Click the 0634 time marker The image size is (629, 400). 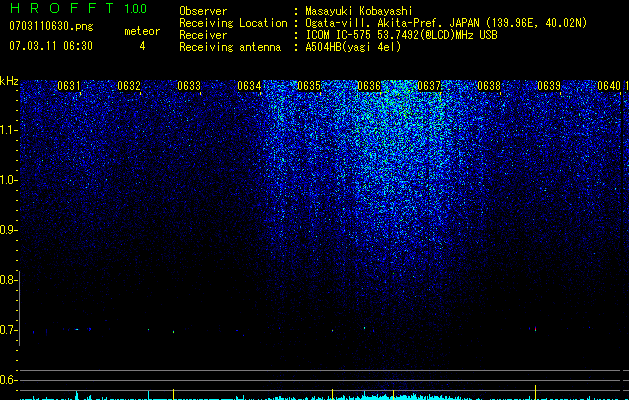click(249, 86)
